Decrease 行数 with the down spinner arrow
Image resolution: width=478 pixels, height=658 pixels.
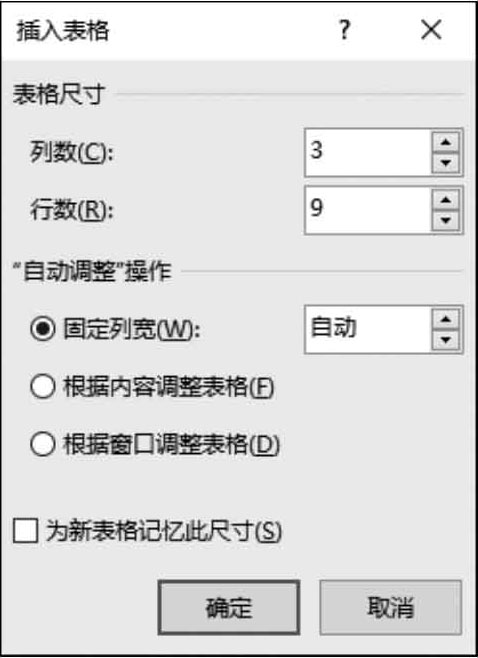446,221
